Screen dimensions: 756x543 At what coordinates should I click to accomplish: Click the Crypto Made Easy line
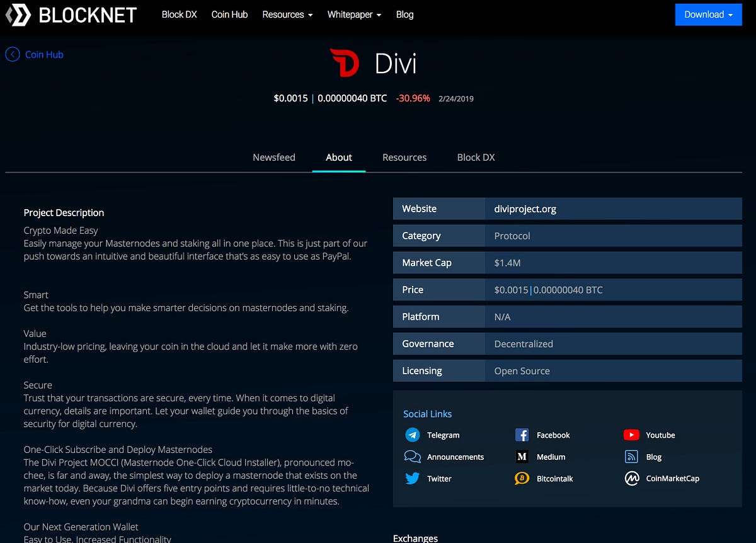click(x=61, y=231)
